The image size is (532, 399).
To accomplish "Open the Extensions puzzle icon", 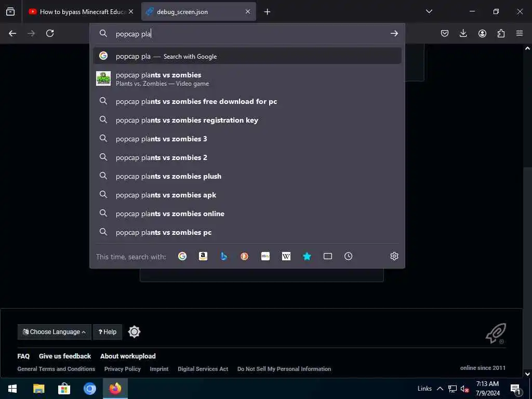I will point(501,33).
